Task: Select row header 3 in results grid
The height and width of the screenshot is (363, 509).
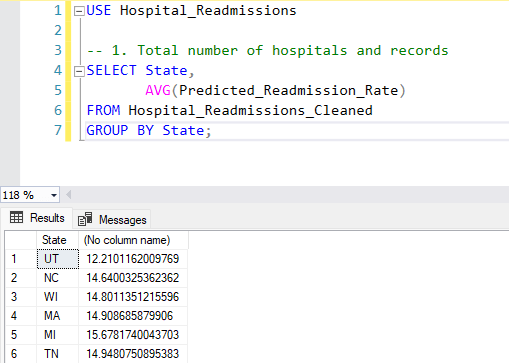Action: point(21,297)
